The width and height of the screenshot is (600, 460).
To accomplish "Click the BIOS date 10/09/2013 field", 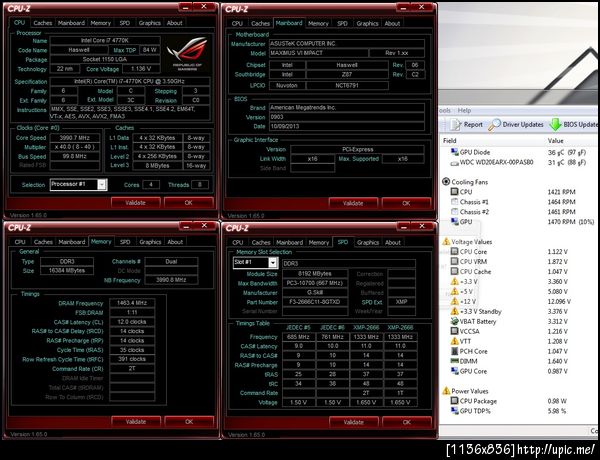I will [347, 126].
